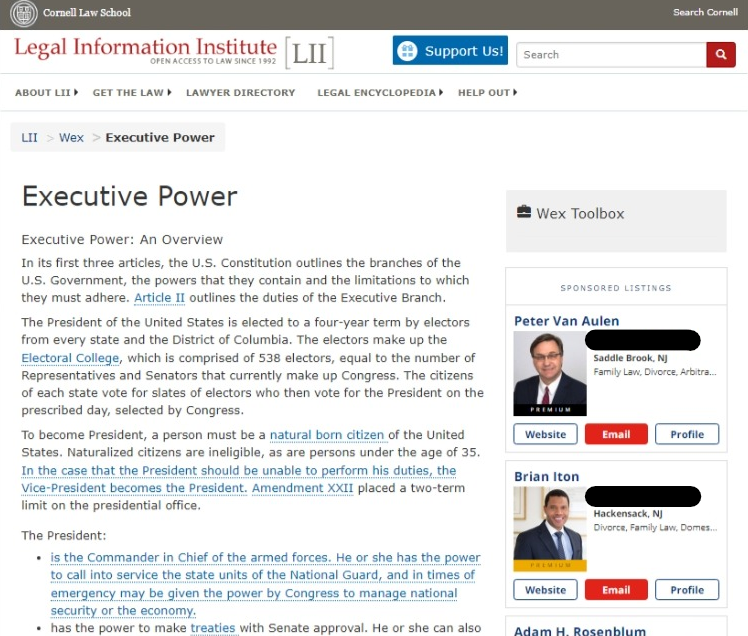Click the SPONSORED LISTINGS label

coord(616,288)
